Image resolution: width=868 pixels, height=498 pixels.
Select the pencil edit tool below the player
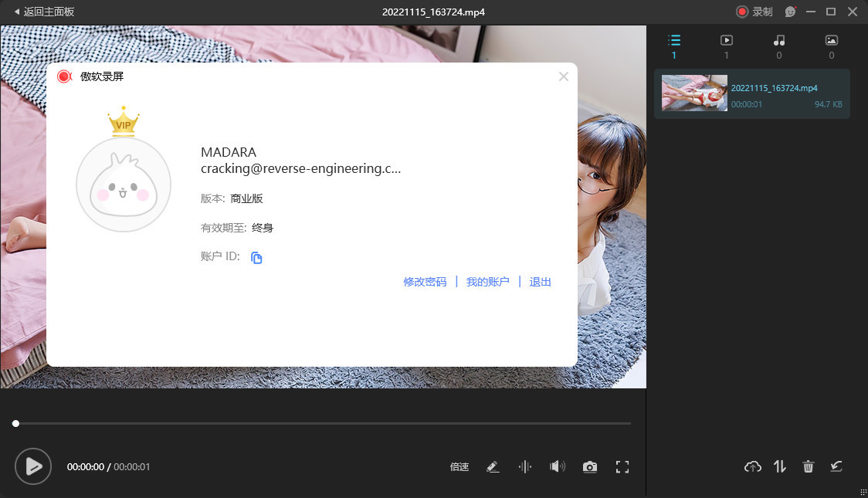[x=493, y=466]
